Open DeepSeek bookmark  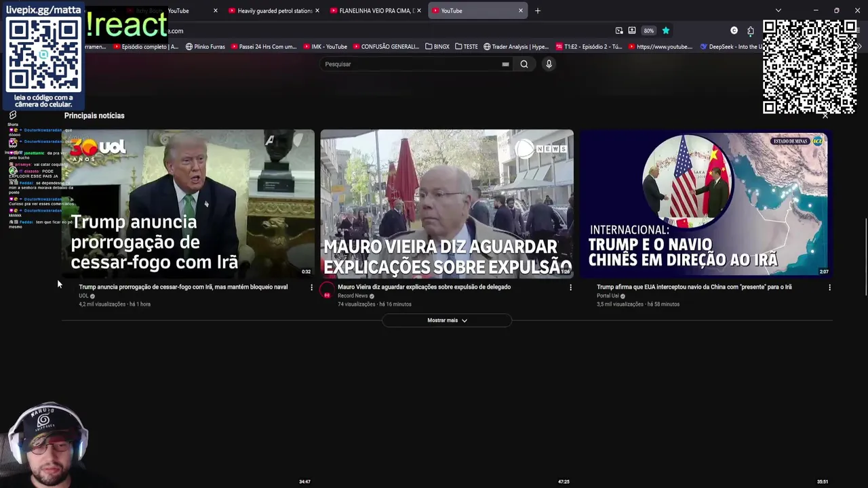click(x=731, y=47)
